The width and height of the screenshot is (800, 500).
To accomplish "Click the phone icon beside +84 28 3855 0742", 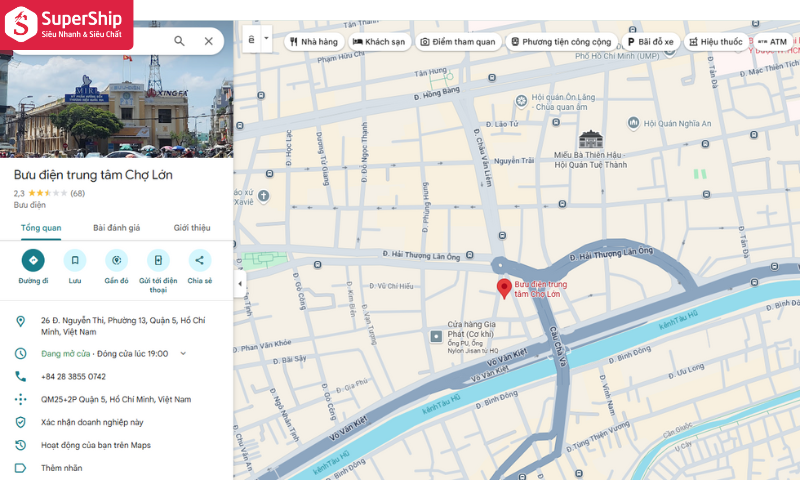I will [20, 377].
